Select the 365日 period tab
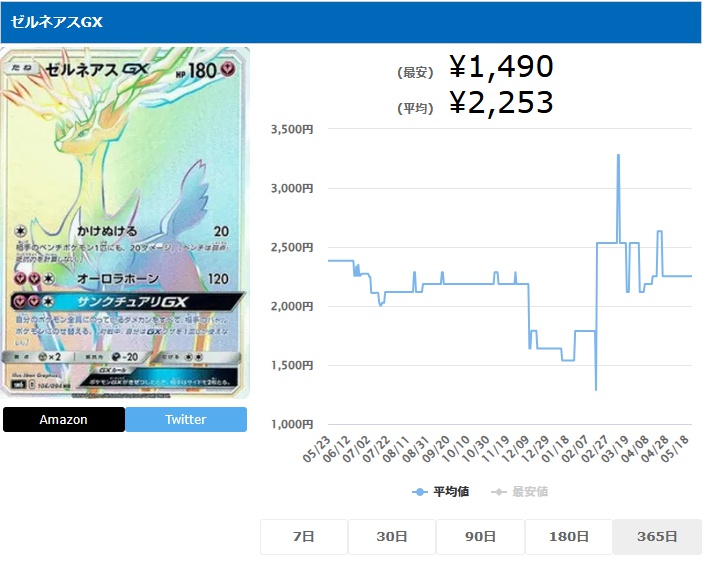The height and width of the screenshot is (564, 703). coord(657,537)
